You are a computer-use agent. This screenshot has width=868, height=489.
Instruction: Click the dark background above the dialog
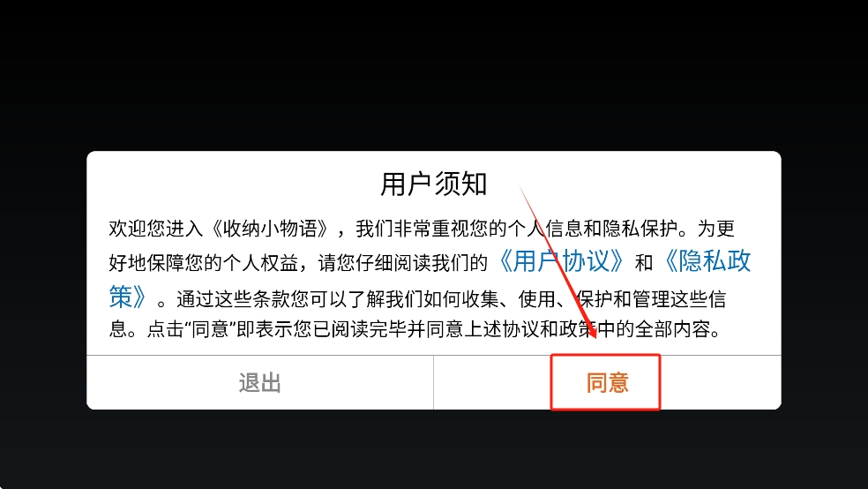[434, 75]
